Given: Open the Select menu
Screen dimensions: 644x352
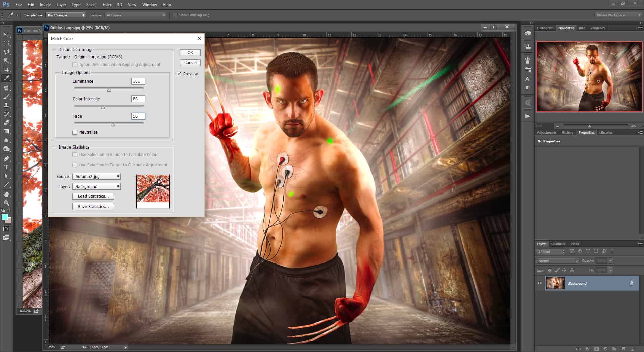Looking at the screenshot, I should (91, 5).
